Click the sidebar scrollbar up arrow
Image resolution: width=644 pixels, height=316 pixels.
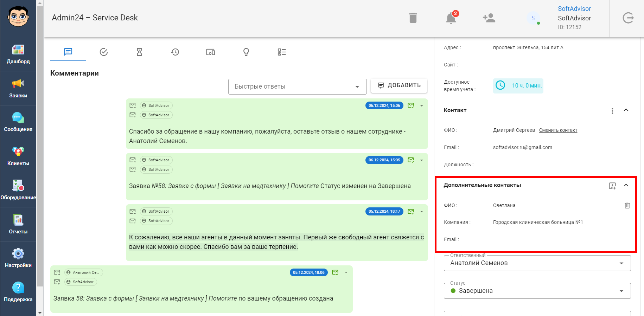[40, 3]
